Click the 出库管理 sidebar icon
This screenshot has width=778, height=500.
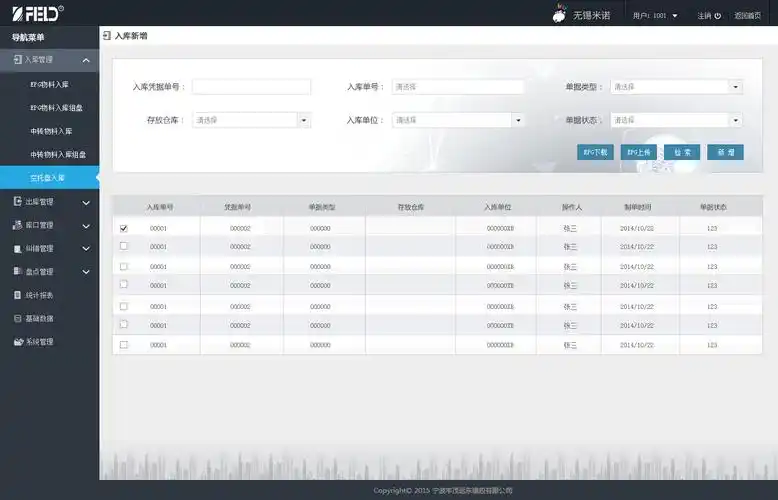17,201
